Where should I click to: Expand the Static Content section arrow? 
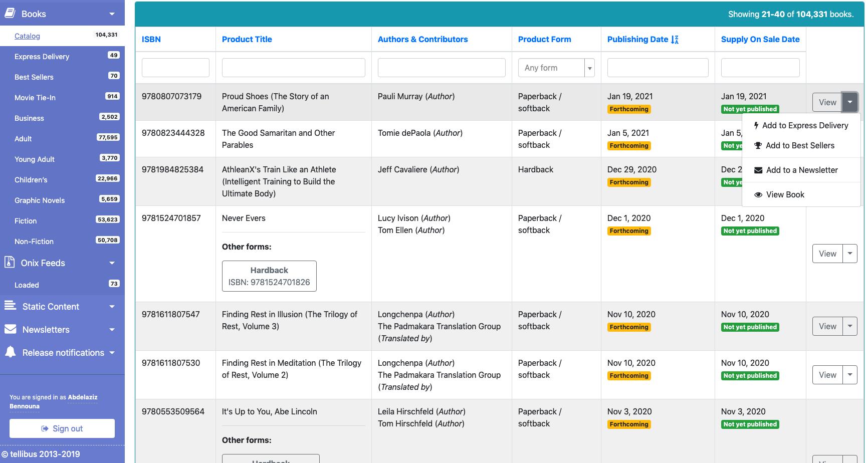[x=112, y=307]
